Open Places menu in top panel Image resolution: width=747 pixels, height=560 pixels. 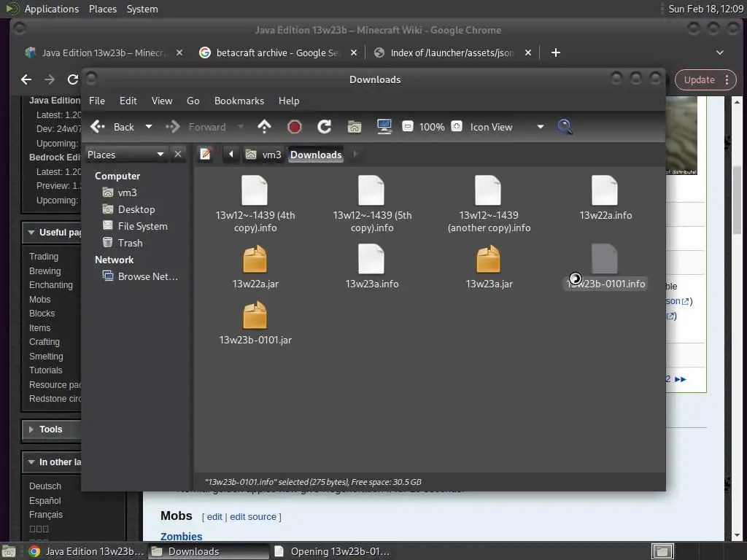(102, 9)
